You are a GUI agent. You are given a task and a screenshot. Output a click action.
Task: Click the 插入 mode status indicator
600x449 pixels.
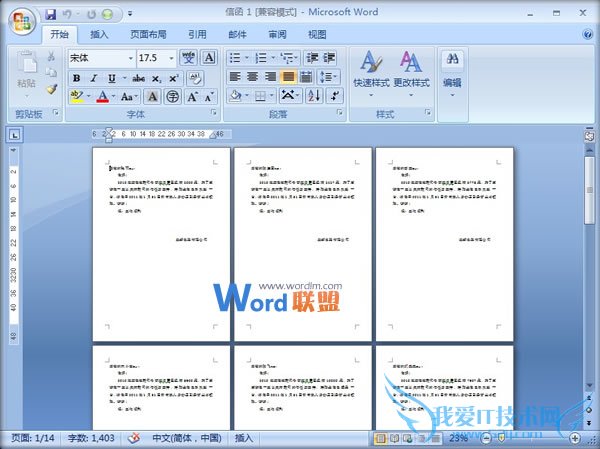244,438
